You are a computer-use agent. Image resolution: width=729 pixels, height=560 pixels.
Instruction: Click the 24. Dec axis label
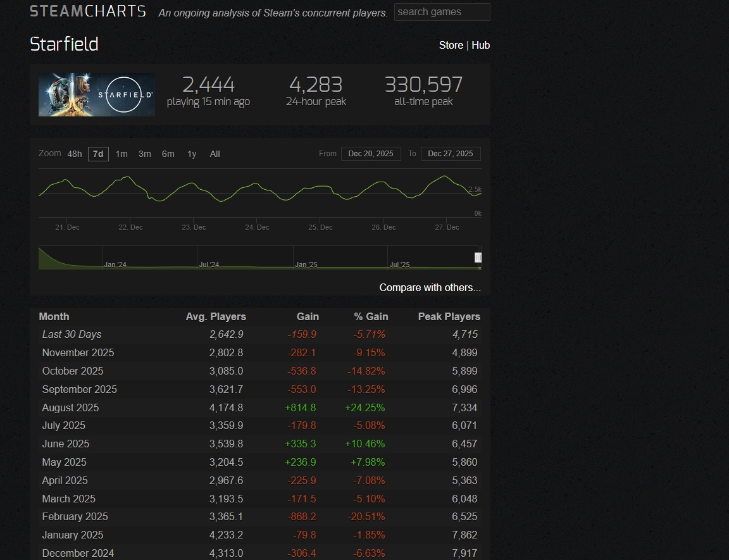click(x=257, y=227)
